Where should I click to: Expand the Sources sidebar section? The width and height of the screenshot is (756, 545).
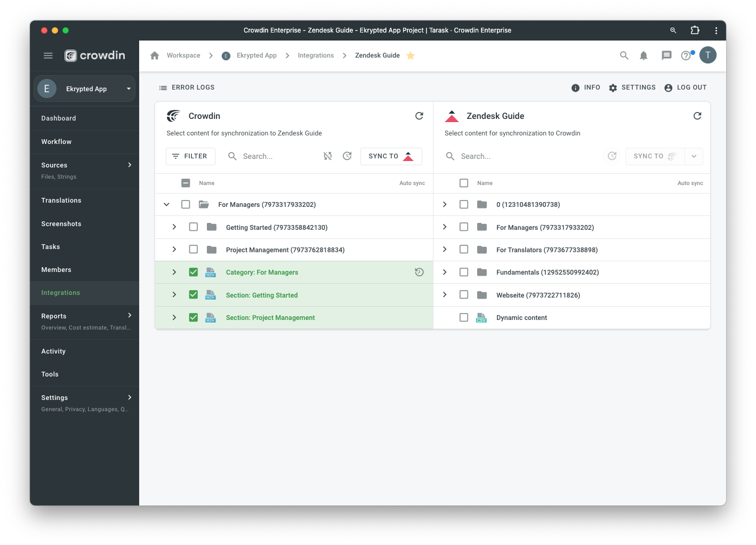click(130, 165)
